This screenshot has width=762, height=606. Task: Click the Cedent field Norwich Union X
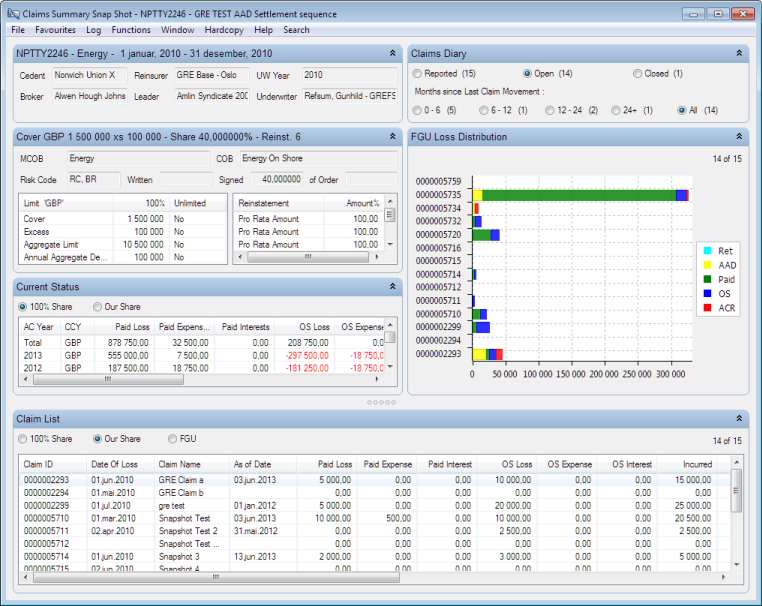[x=90, y=75]
